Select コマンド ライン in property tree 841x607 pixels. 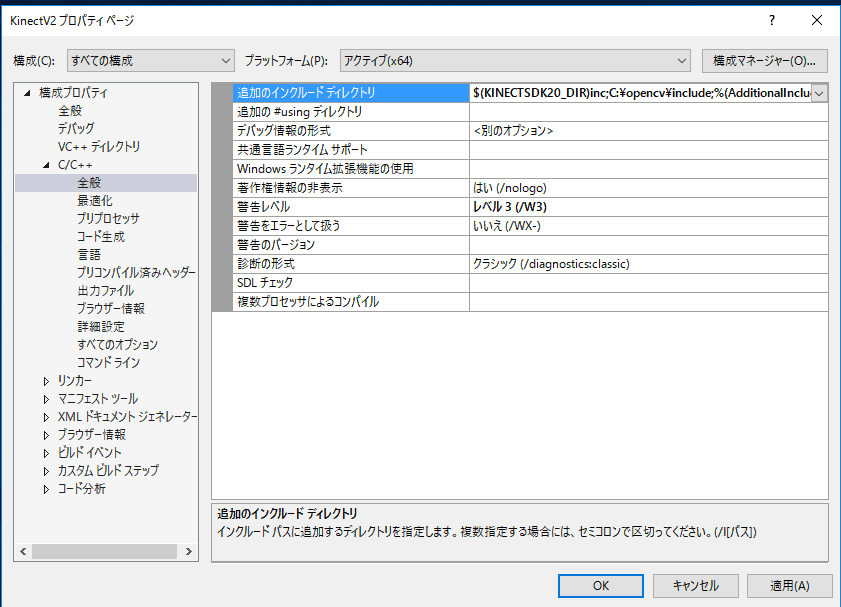click(108, 363)
